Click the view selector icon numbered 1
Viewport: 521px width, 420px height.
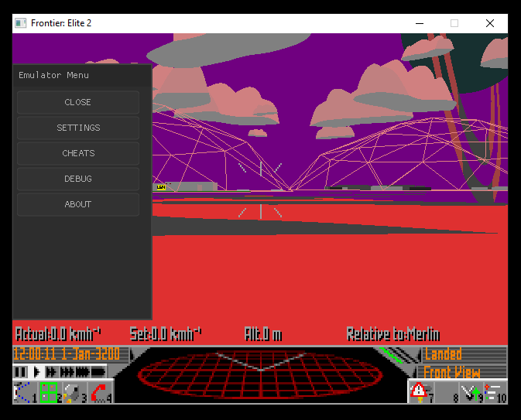(26, 392)
